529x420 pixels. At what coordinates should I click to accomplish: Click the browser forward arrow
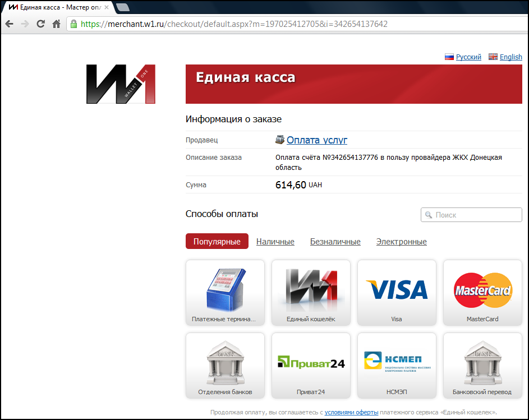[x=25, y=24]
